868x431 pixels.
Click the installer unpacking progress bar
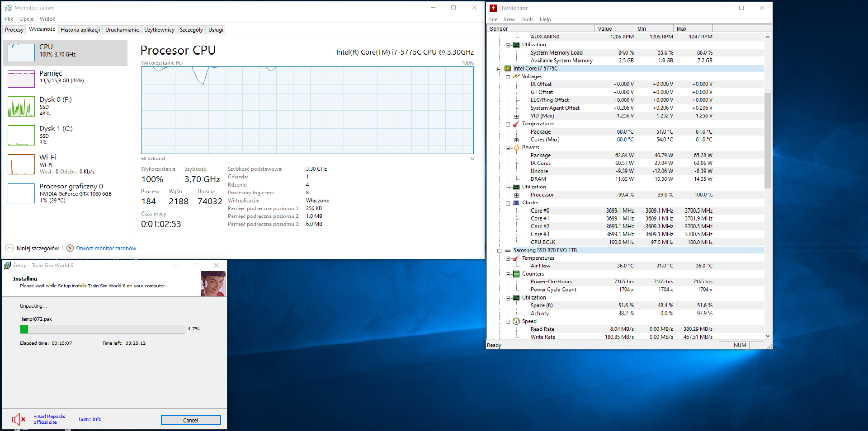103,329
